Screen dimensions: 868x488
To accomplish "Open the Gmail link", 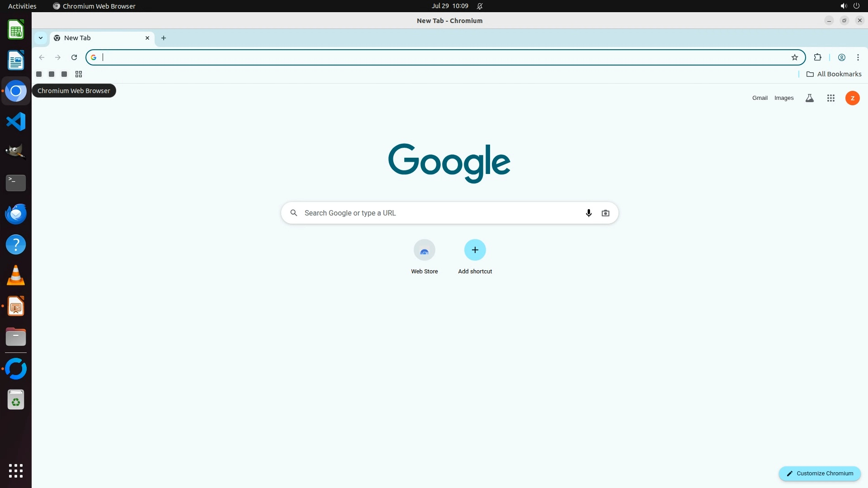I will pyautogui.click(x=759, y=98).
